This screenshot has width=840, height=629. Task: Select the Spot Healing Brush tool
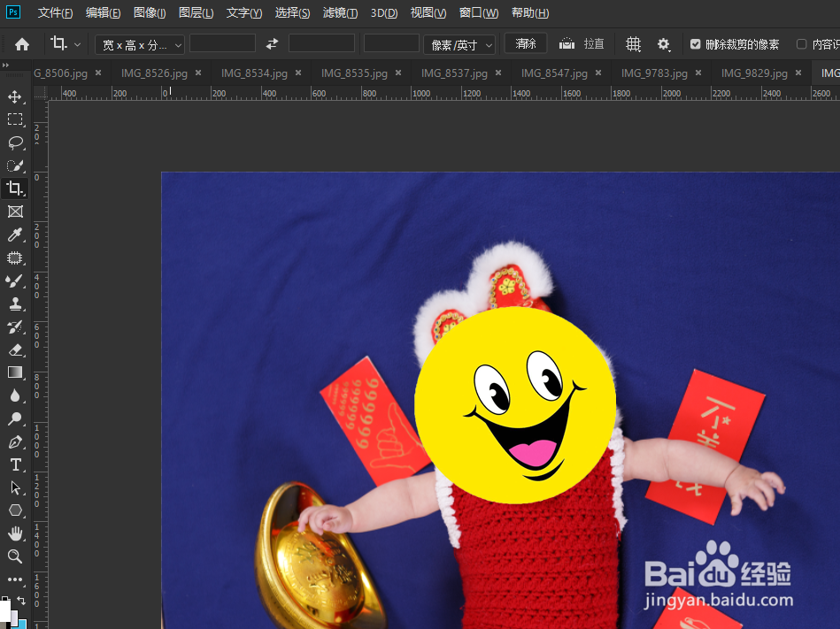click(x=15, y=257)
